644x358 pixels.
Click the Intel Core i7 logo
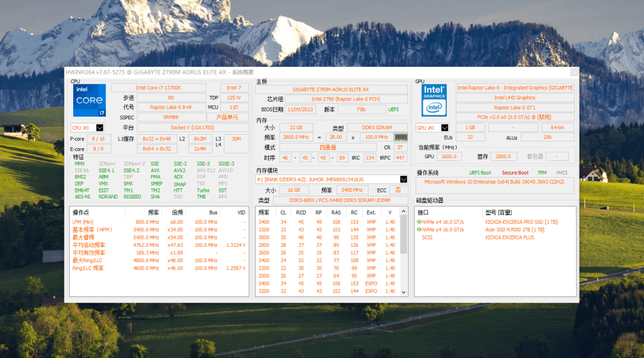coord(89,100)
